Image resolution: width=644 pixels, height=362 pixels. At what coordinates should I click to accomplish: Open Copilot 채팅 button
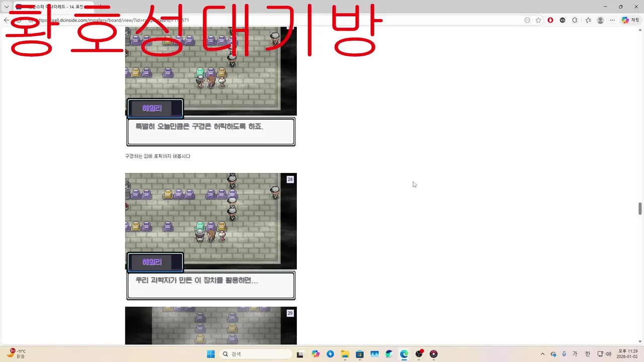coord(630,20)
